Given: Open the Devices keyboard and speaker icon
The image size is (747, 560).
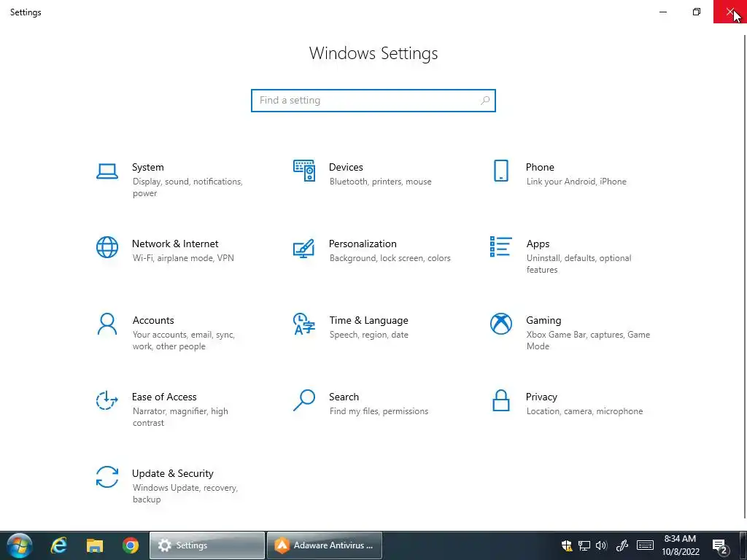Looking at the screenshot, I should pyautogui.click(x=304, y=171).
